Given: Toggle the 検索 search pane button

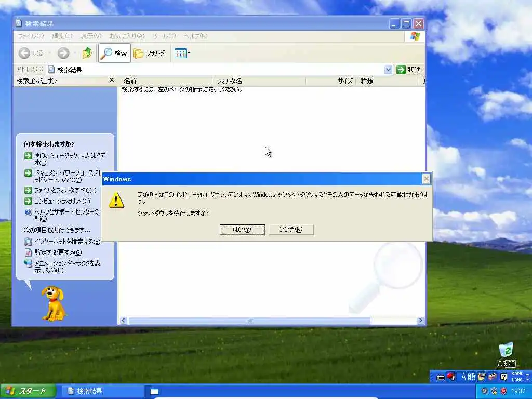Looking at the screenshot, I should tap(114, 53).
